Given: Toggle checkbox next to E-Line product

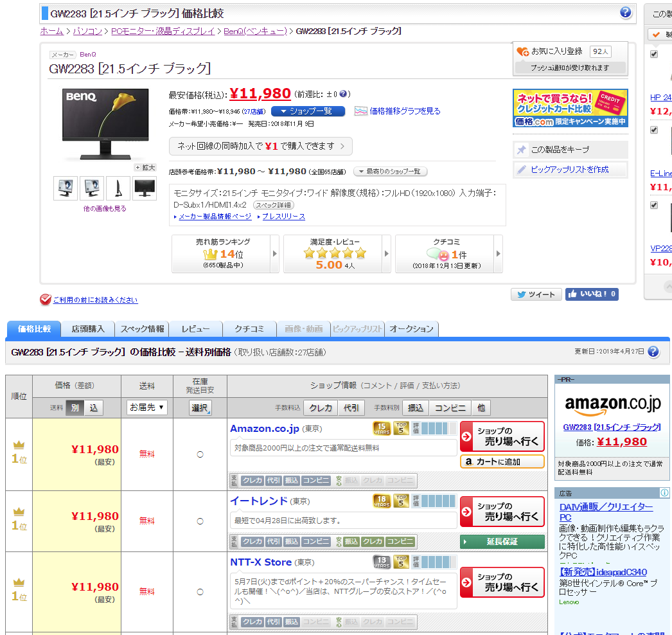Looking at the screenshot, I should [654, 130].
